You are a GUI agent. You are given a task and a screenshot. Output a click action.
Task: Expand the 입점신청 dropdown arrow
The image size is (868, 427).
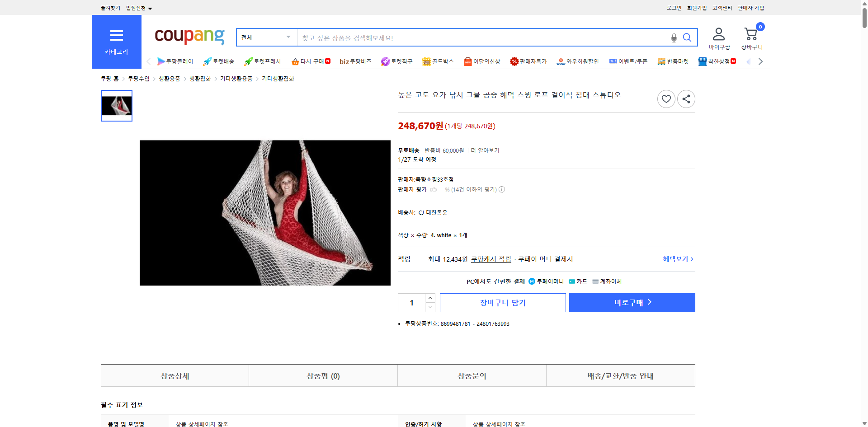point(151,8)
